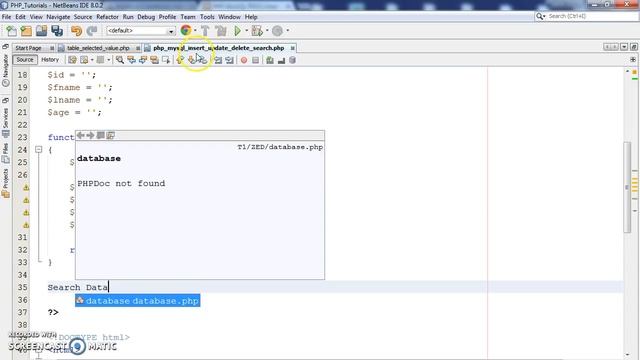Open the Debug menu
The image size is (640, 360).
click(146, 17)
